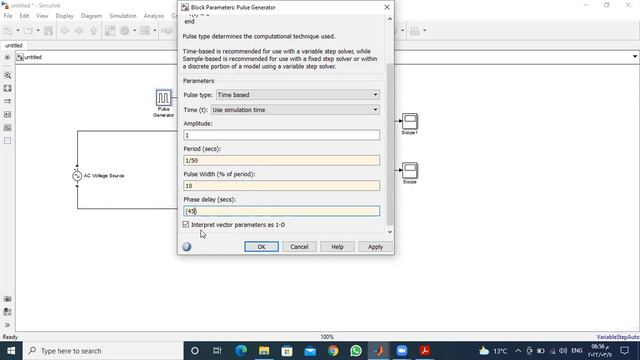Image resolution: width=640 pixels, height=360 pixels.
Task: Click Cancel in Block Parameters dialog
Action: coord(299,247)
